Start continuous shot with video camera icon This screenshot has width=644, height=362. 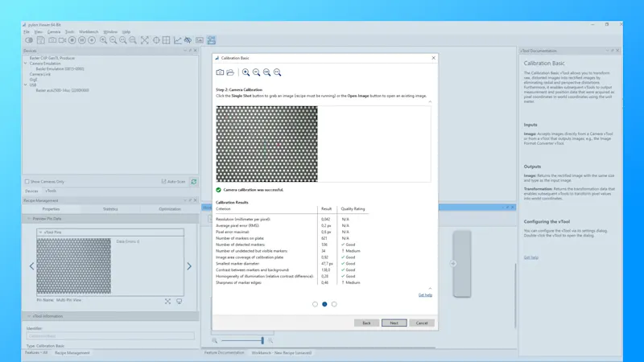click(x=62, y=40)
